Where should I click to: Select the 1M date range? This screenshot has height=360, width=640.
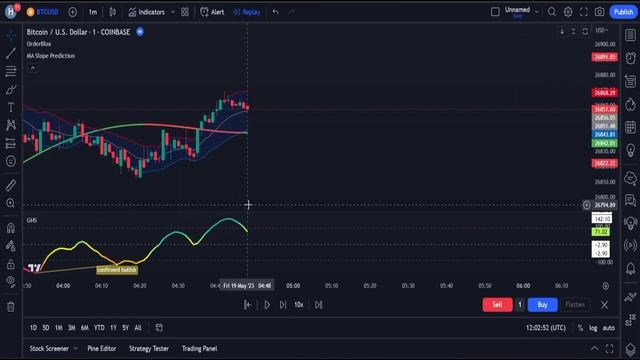point(59,328)
